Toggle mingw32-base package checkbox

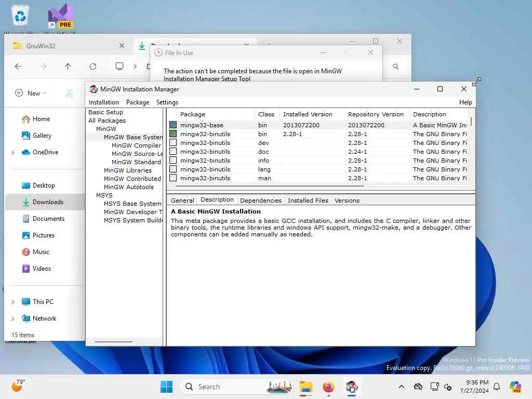[173, 125]
